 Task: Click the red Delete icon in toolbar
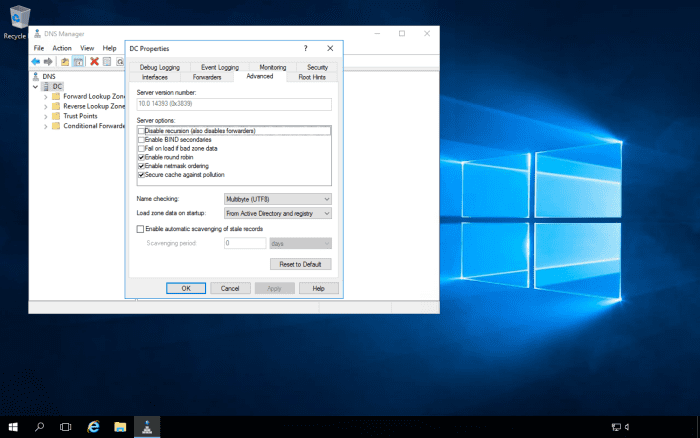tap(94, 61)
